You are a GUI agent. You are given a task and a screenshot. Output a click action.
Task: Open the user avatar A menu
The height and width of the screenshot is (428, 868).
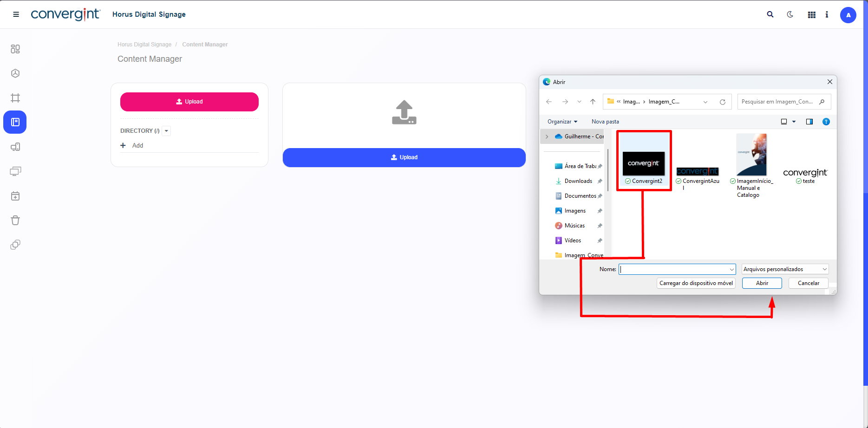coord(848,15)
